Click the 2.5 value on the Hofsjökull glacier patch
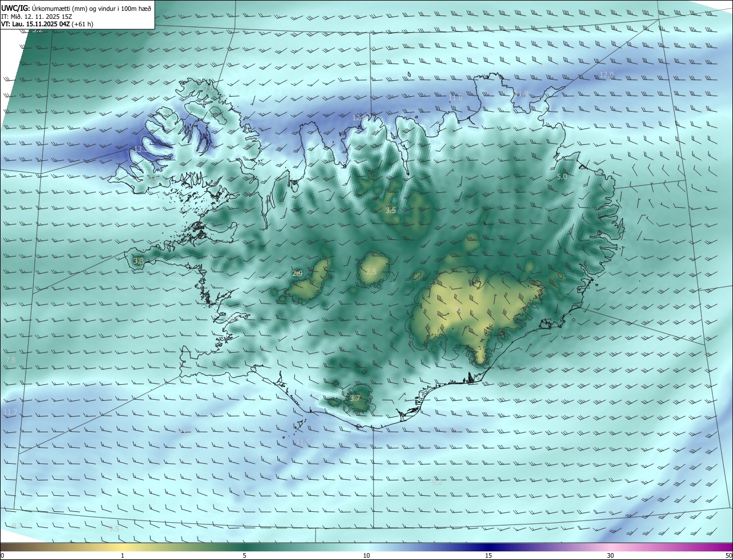The image size is (733, 560). click(x=371, y=271)
